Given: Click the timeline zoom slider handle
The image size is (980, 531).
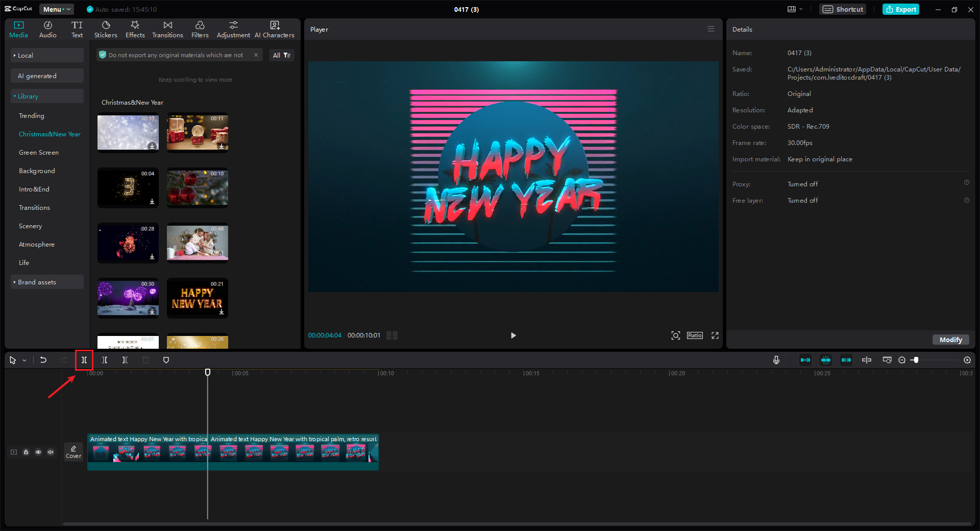Looking at the screenshot, I should point(916,360).
